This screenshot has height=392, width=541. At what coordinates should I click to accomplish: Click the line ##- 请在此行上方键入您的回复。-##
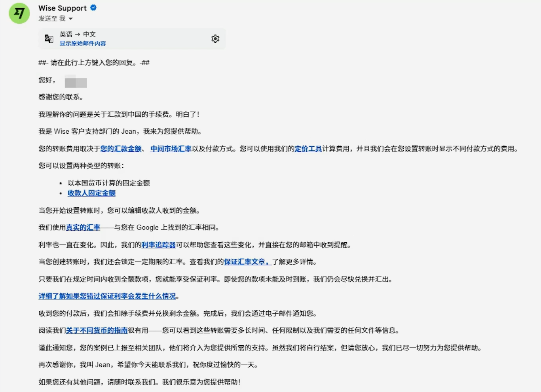pyautogui.click(x=94, y=62)
